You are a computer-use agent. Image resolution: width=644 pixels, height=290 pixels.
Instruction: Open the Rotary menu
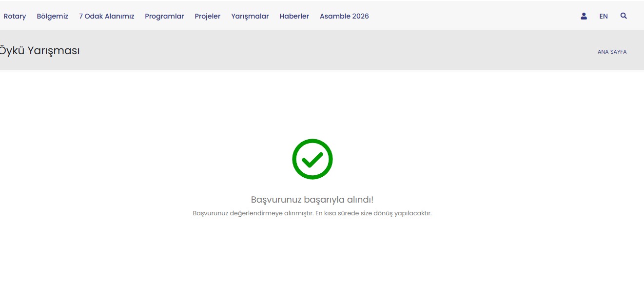pos(15,16)
